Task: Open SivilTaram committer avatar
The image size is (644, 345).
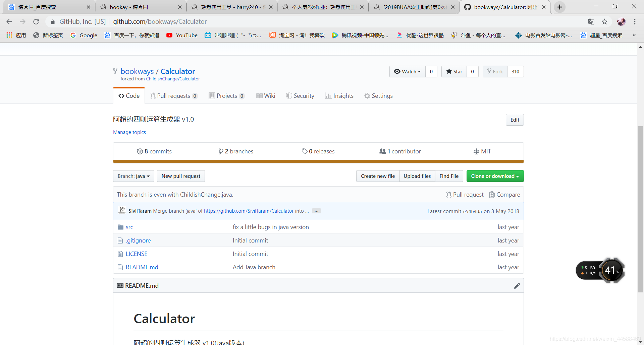Action: (122, 211)
